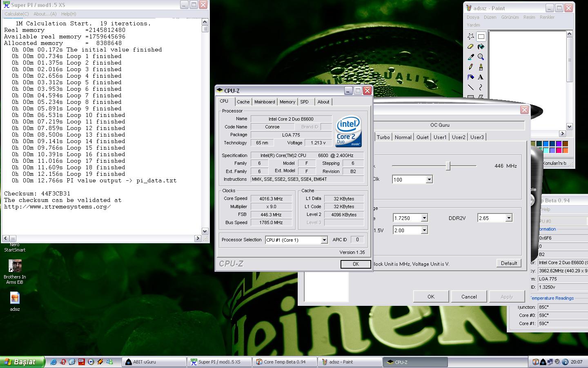Start Windows Media Player from Quick Launch
The image size is (588, 368).
pyautogui.click(x=91, y=362)
